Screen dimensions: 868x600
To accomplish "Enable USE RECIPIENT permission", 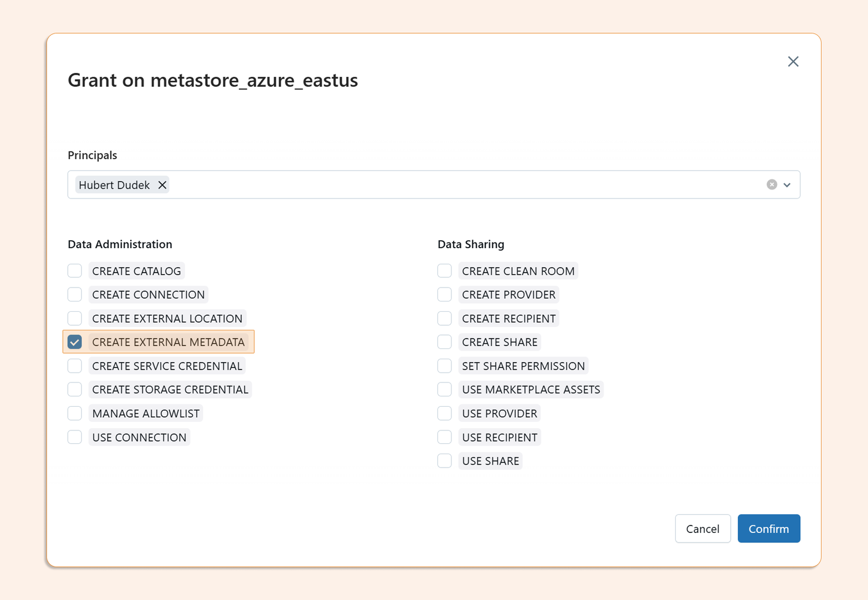I will coord(444,437).
